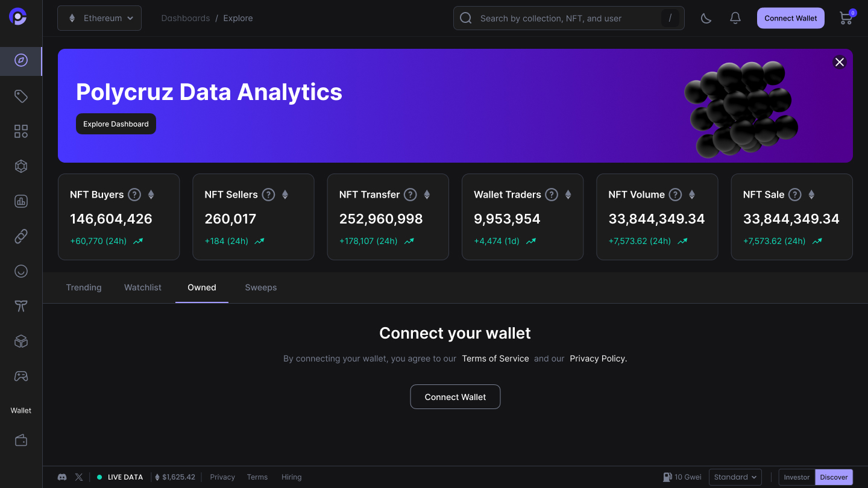
Task: Click the Explore Dashboard button
Action: click(116, 124)
